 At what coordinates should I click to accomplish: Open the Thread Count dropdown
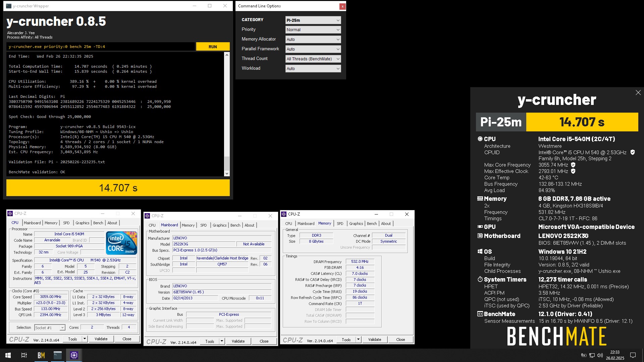313,59
